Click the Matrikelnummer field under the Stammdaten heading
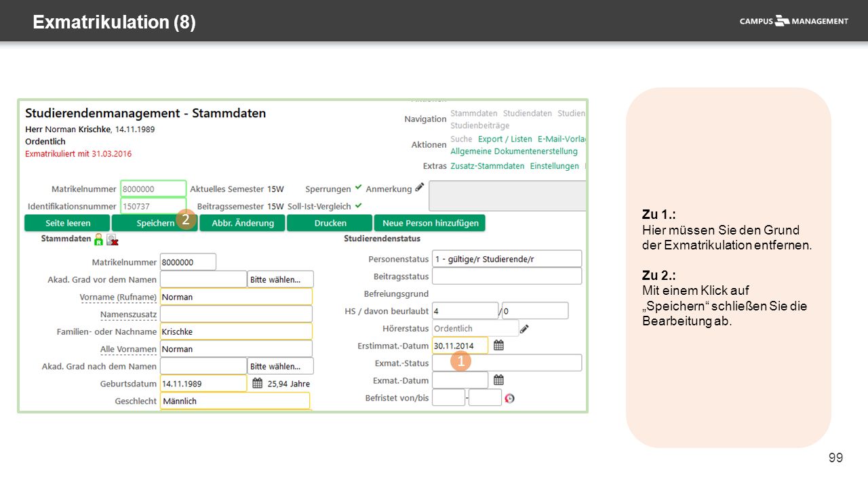868x488 pixels. (188, 262)
